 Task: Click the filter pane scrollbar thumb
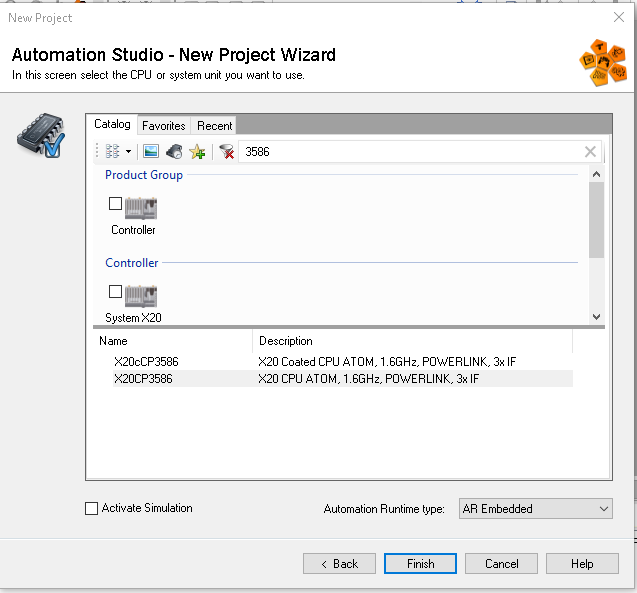tap(596, 220)
